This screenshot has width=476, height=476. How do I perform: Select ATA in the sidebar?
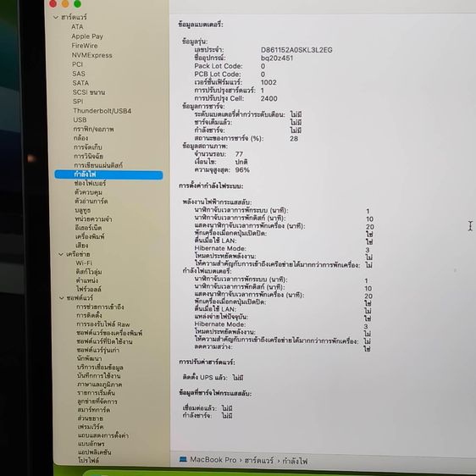coord(77,27)
